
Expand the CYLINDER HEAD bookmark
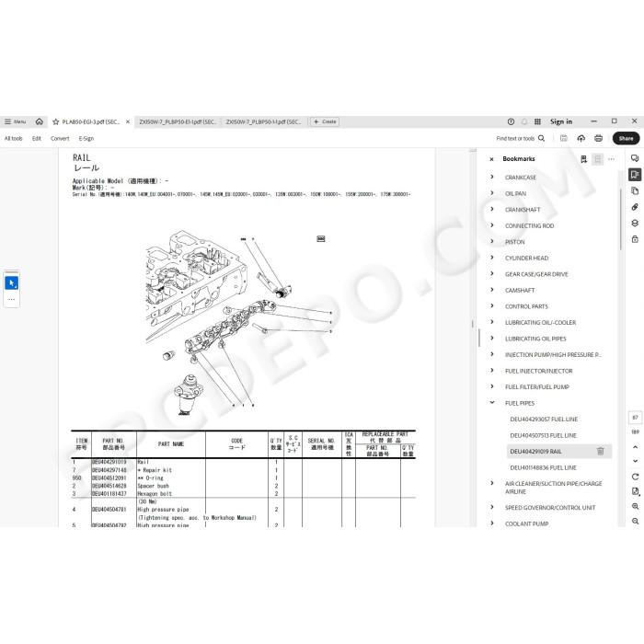tap(492, 258)
